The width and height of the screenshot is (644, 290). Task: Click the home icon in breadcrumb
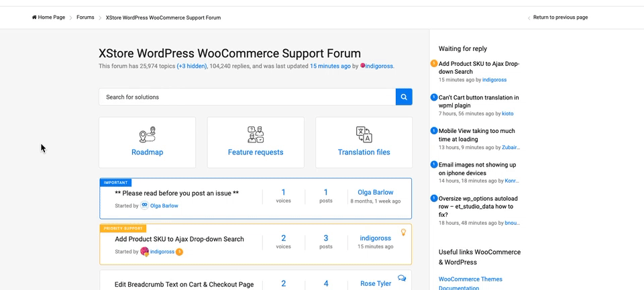click(34, 17)
